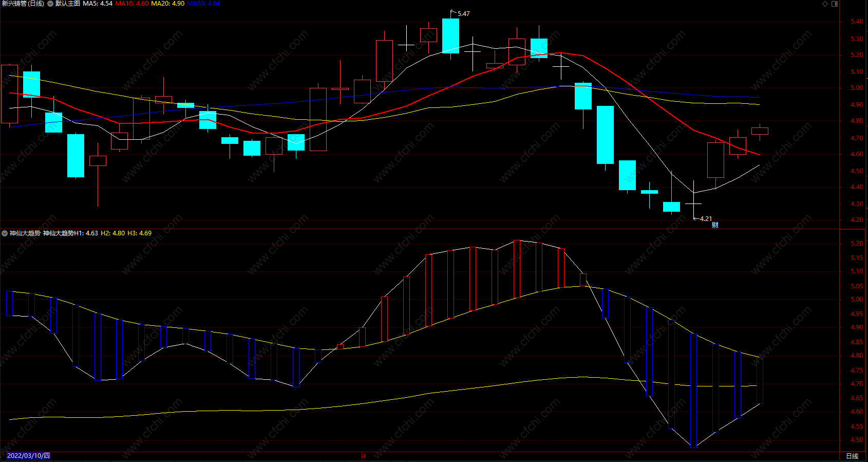Screen dimensions: 868x462
Task: Click the 5.40 price axis label
Action: [x=857, y=22]
